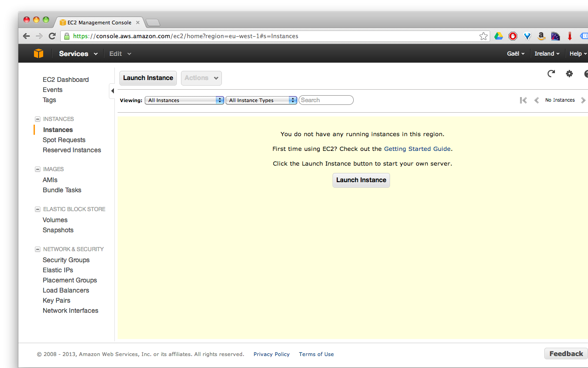Open the settings gear icon in the toolbar

point(569,73)
